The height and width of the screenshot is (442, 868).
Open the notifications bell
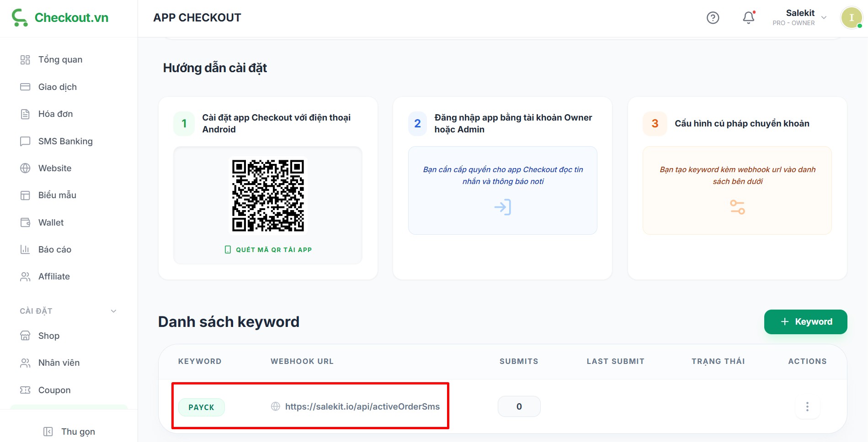click(x=748, y=18)
